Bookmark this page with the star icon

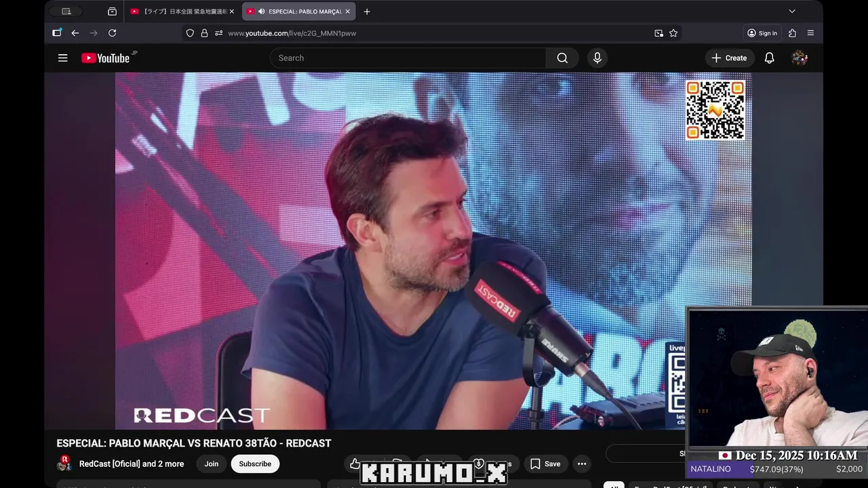point(673,33)
